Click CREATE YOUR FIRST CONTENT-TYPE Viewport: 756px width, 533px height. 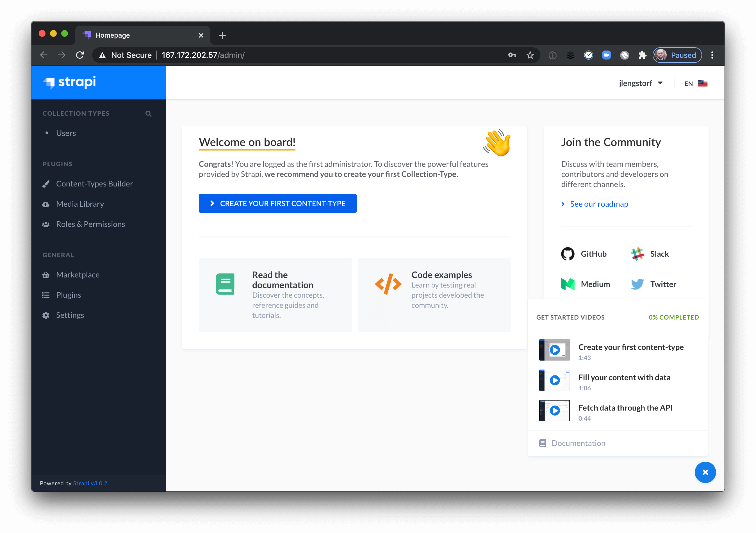click(277, 203)
